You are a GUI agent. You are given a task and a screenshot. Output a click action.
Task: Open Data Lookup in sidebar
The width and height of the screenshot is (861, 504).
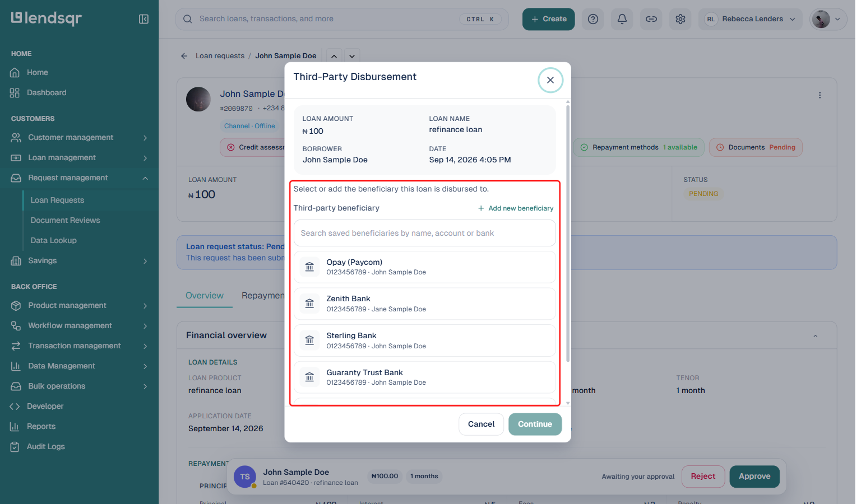tap(53, 241)
